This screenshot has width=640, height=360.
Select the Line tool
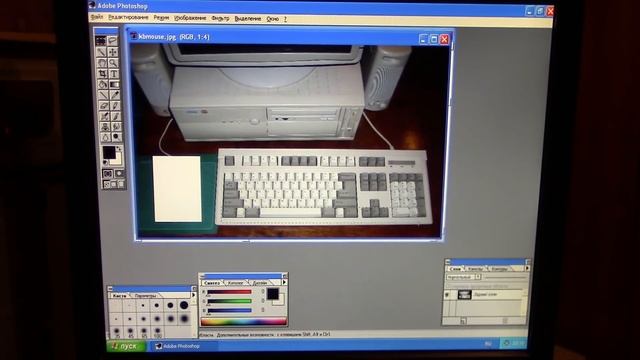click(x=103, y=94)
